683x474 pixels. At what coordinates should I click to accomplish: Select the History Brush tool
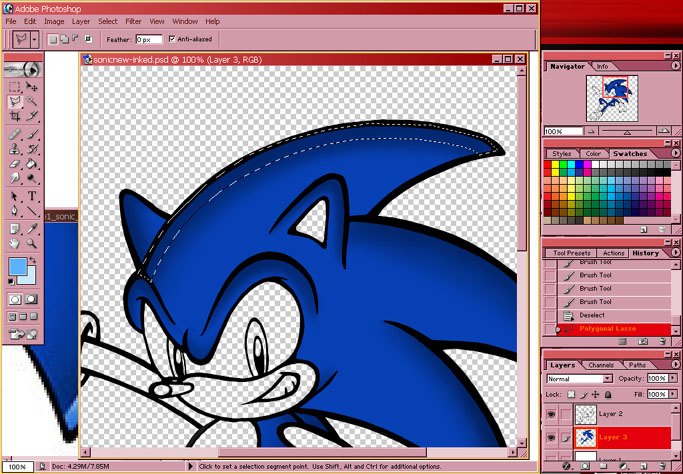[x=31, y=149]
